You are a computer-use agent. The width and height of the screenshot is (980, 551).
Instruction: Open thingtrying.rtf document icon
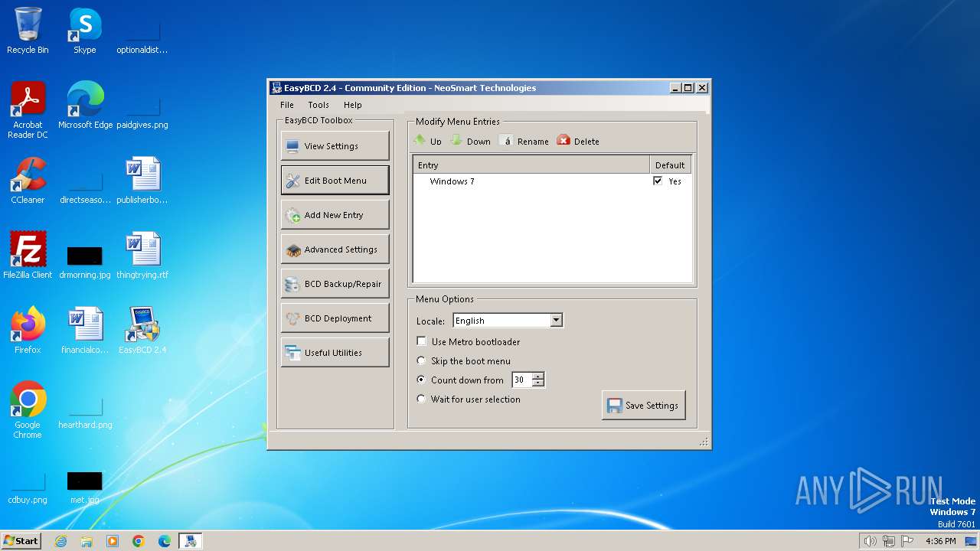(142, 256)
